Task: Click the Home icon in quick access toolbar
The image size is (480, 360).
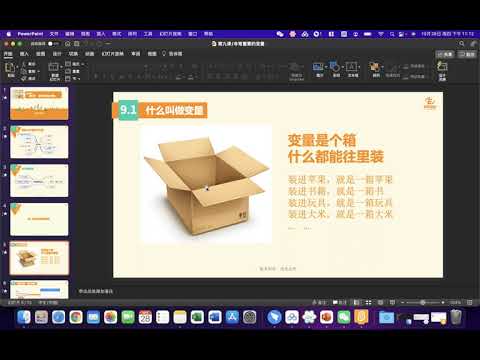Action: tap(68, 44)
